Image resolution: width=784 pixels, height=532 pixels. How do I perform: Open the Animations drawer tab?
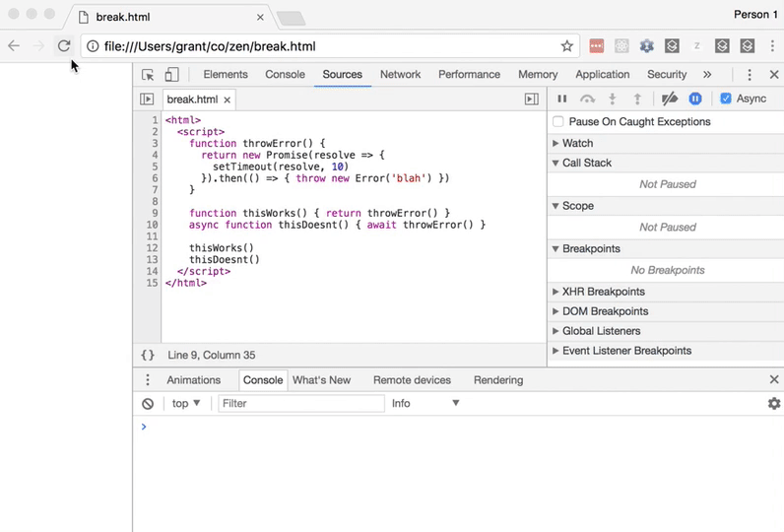(x=193, y=380)
